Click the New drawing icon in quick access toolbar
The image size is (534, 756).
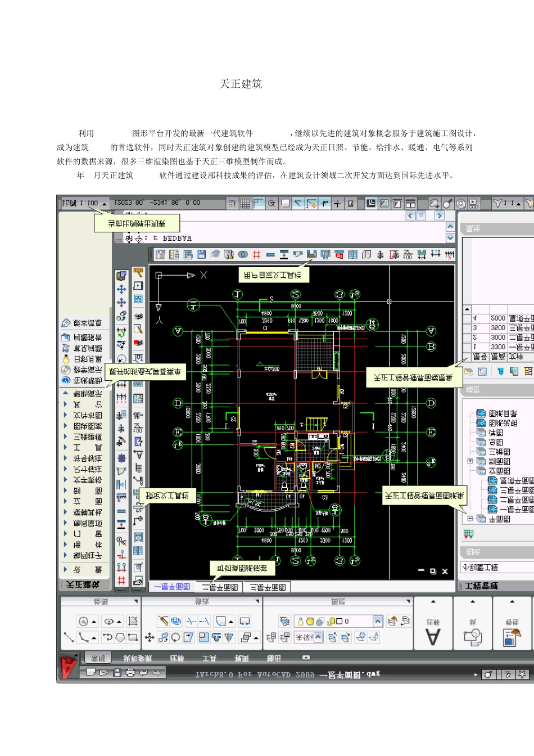pyautogui.click(x=91, y=673)
